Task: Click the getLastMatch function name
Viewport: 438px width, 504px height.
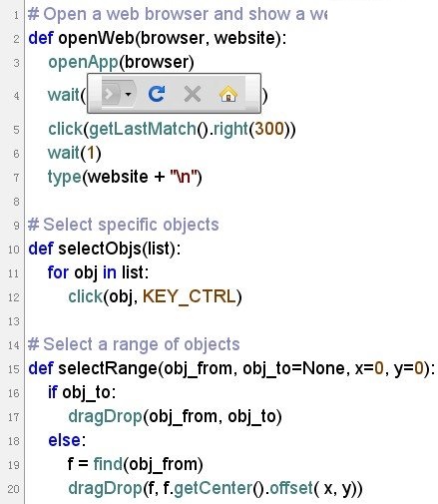Action: pos(143,129)
